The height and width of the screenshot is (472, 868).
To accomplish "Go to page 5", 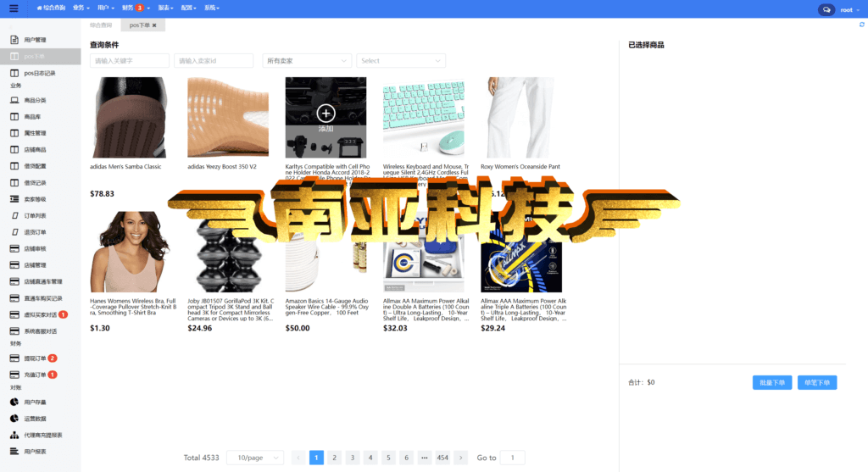I will (388, 458).
